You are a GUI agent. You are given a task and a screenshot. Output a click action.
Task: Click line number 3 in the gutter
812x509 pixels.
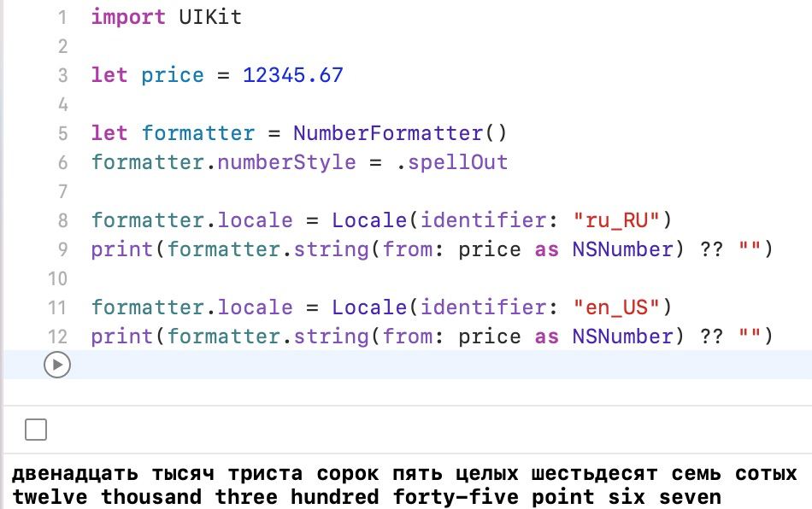(62, 75)
